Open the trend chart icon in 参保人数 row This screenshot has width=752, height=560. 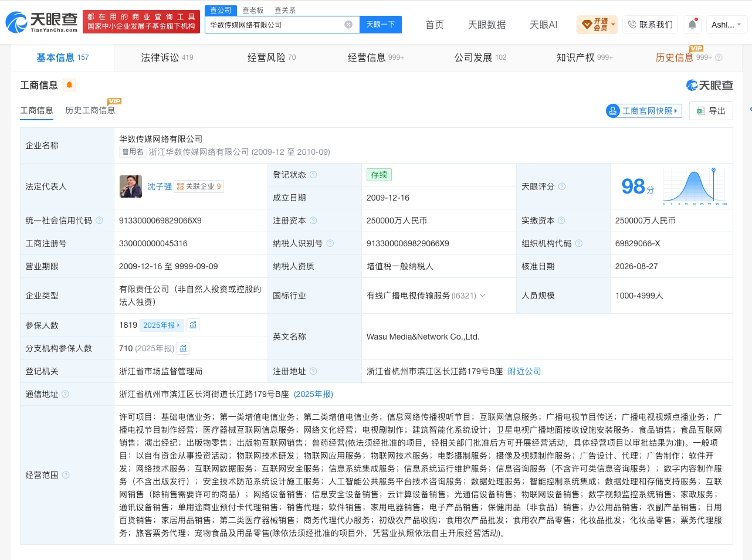click(193, 325)
